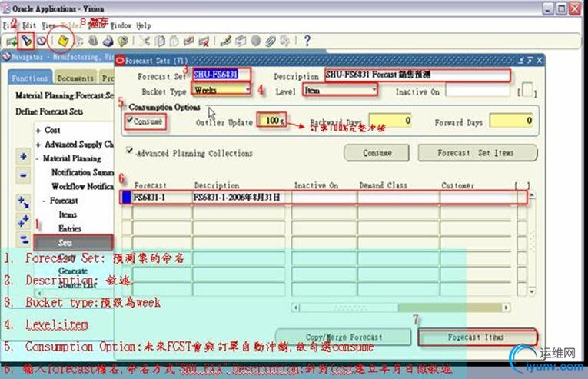Image resolution: width=588 pixels, height=379 pixels.
Task: Click the flexfield box beside Inactive On
Action: tap(527, 90)
